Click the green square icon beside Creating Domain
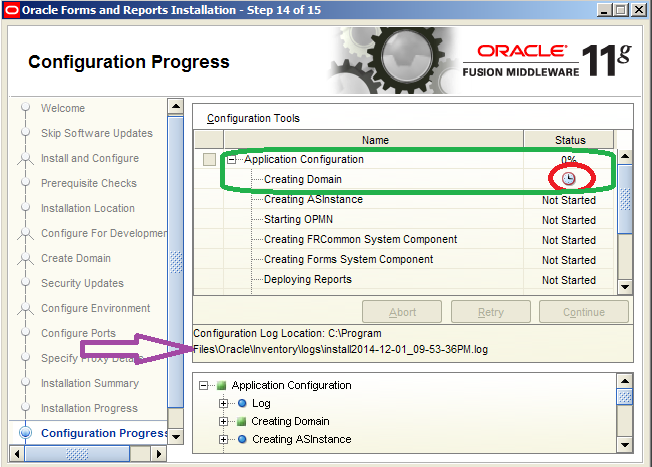 (242, 422)
